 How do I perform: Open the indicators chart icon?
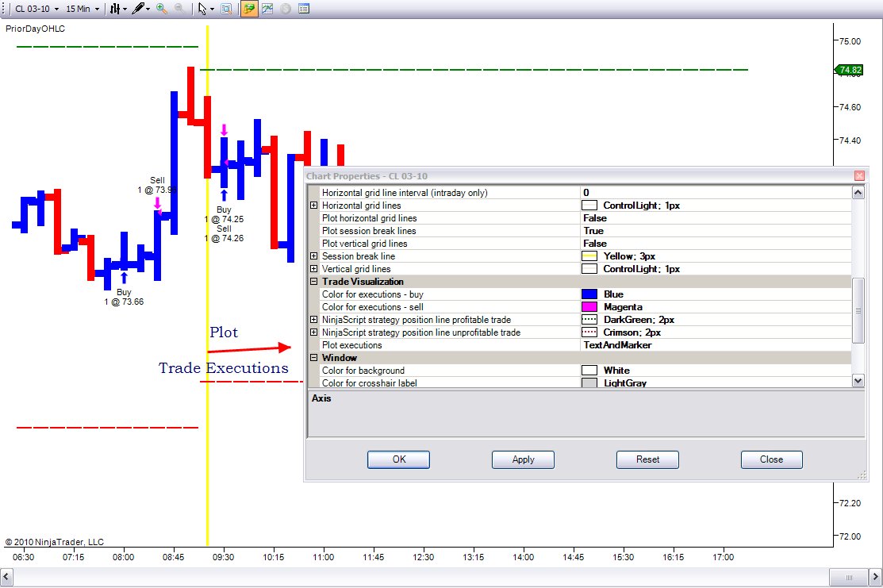pyautogui.click(x=267, y=9)
